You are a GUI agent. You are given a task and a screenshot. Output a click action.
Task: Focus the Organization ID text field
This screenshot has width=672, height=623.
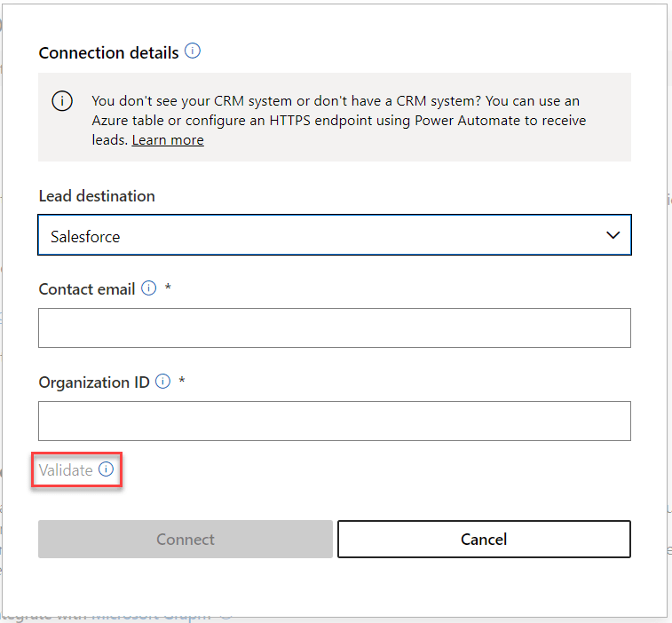pyautogui.click(x=334, y=422)
